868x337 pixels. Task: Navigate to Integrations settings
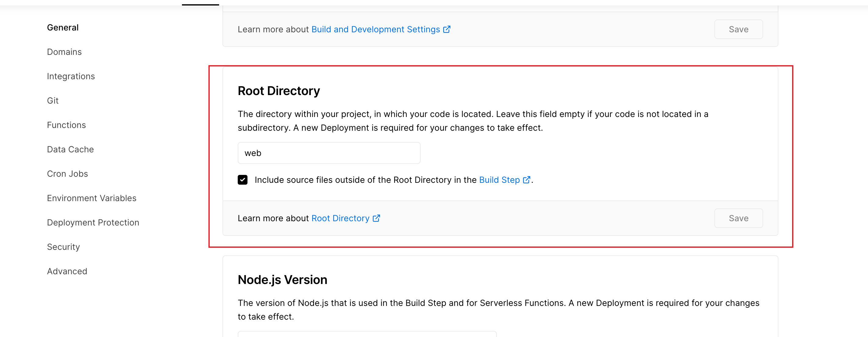[71, 76]
